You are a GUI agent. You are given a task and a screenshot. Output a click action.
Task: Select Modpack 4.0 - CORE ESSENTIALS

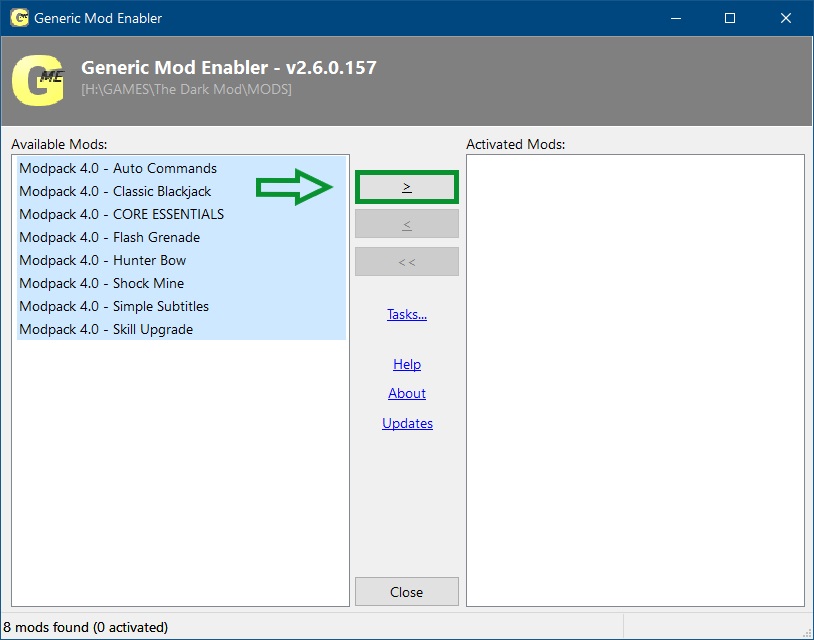(x=181, y=214)
